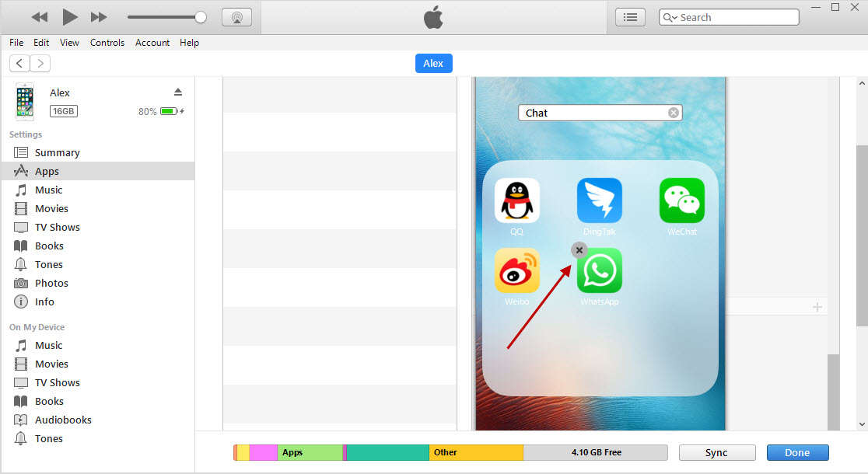Select the WeChat app icon

coord(682,200)
